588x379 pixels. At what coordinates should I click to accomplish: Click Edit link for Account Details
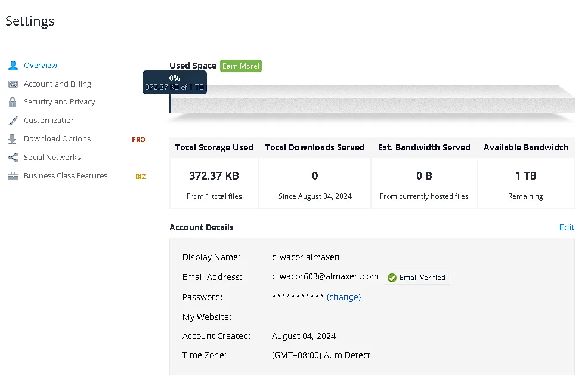(x=567, y=227)
